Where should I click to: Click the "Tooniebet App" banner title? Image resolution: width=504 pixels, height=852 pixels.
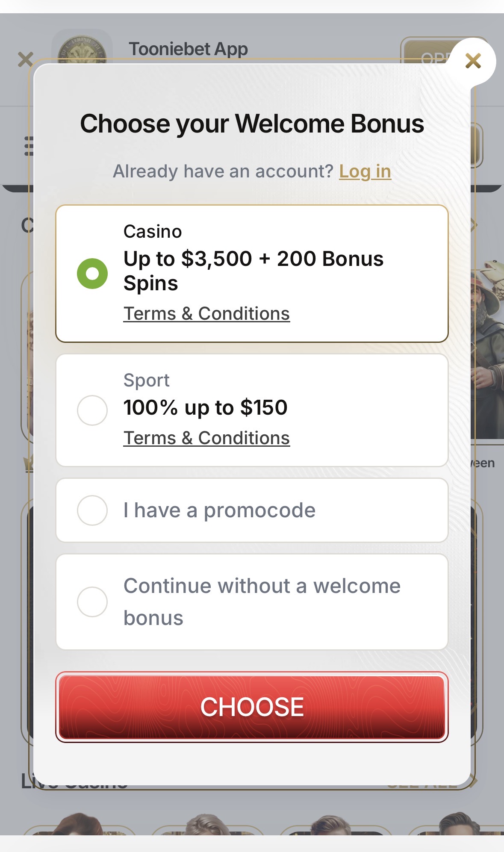tap(188, 49)
